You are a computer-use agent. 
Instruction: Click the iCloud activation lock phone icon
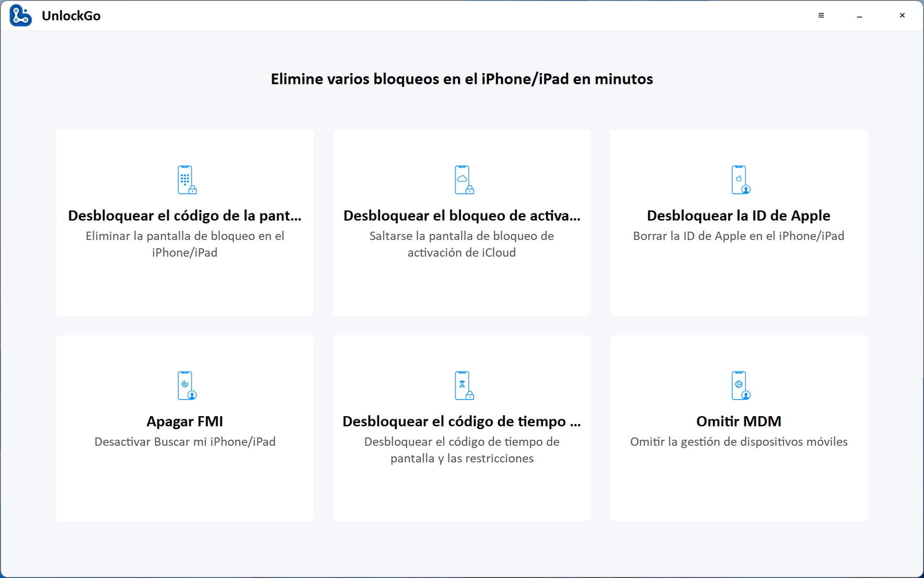click(x=464, y=180)
